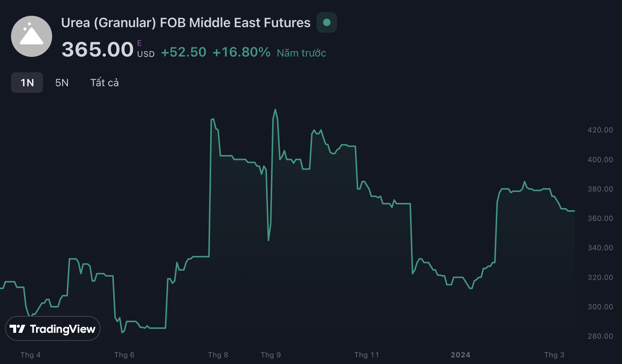The image size is (622, 364).
Task: Open Urea (Granular) FOB Middle East Futures title
Action: [186, 23]
